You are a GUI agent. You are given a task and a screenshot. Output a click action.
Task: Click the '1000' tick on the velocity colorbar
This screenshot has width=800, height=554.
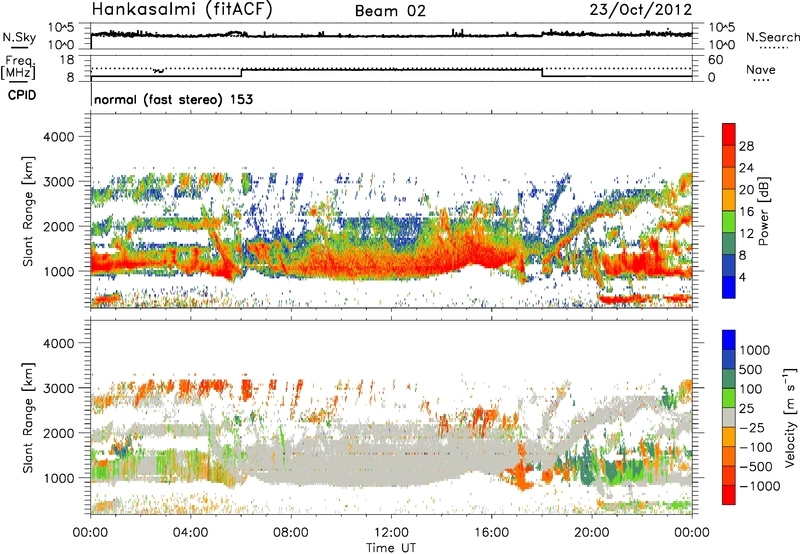[x=755, y=350]
